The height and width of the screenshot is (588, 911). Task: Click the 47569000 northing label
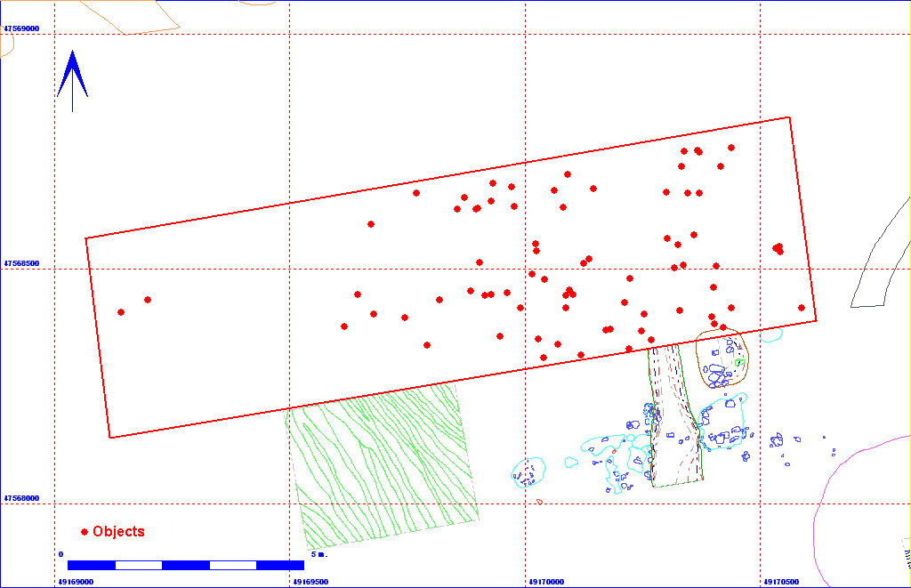click(x=21, y=28)
